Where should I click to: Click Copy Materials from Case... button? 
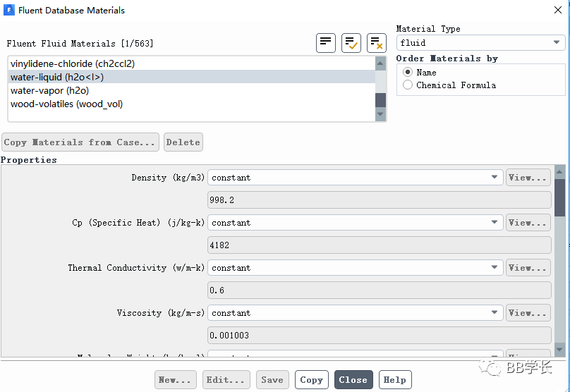80,142
